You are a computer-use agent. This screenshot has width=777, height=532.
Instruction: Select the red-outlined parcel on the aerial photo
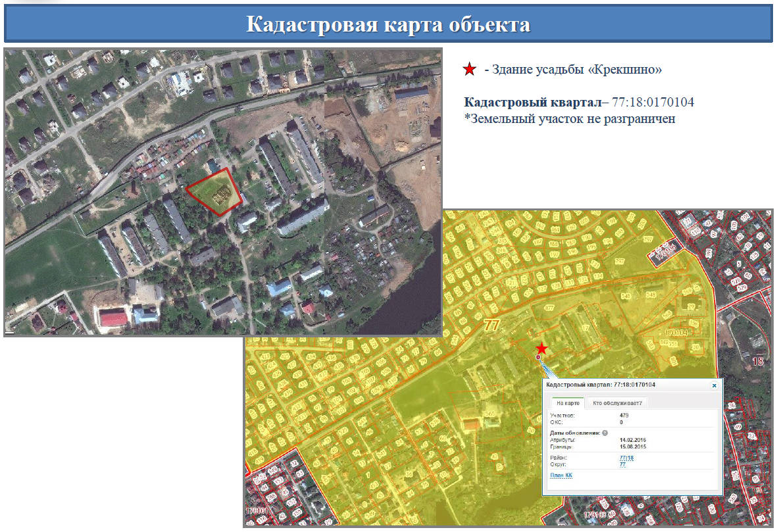(x=214, y=191)
